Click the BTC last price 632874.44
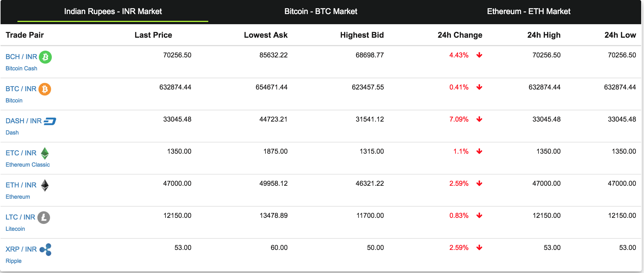This screenshot has height=273, width=644. point(175,87)
